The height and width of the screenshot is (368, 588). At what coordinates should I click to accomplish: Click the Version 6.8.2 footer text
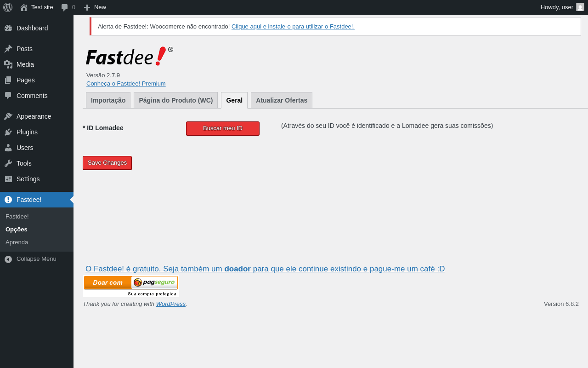(561, 304)
